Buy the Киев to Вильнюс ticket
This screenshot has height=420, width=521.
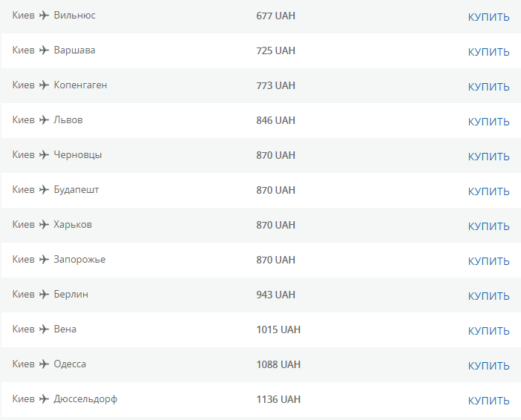click(488, 17)
